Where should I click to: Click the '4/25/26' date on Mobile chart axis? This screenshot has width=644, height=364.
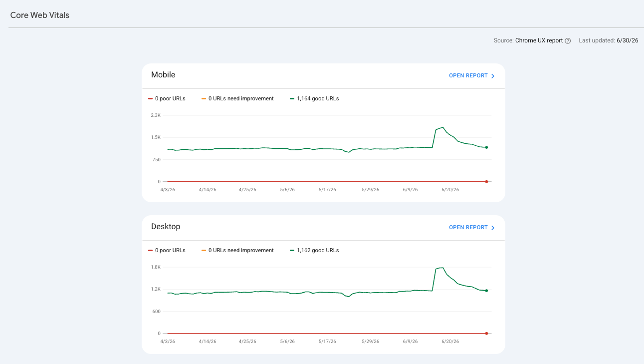click(247, 190)
